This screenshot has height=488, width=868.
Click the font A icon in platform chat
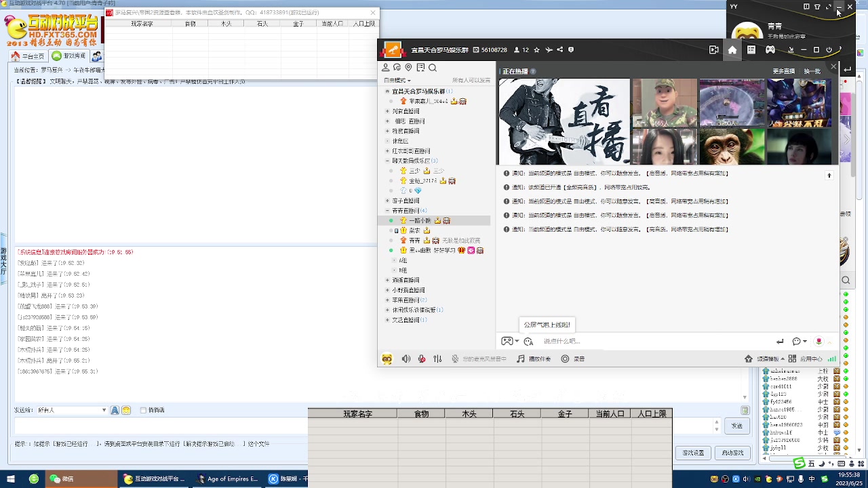pos(115,410)
